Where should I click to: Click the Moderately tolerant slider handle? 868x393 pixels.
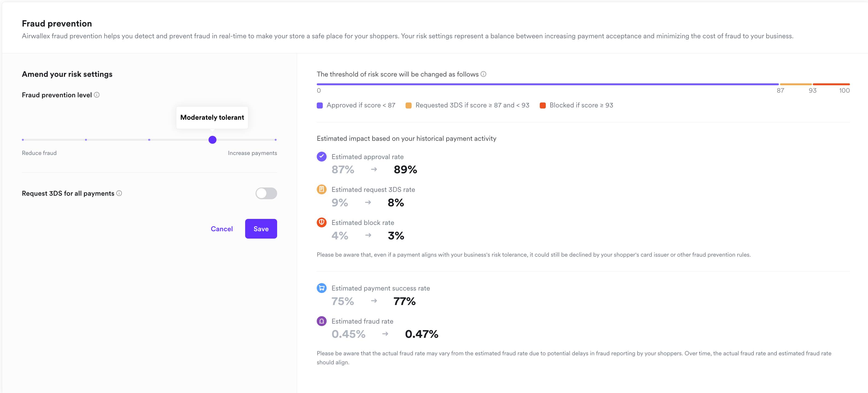point(212,140)
